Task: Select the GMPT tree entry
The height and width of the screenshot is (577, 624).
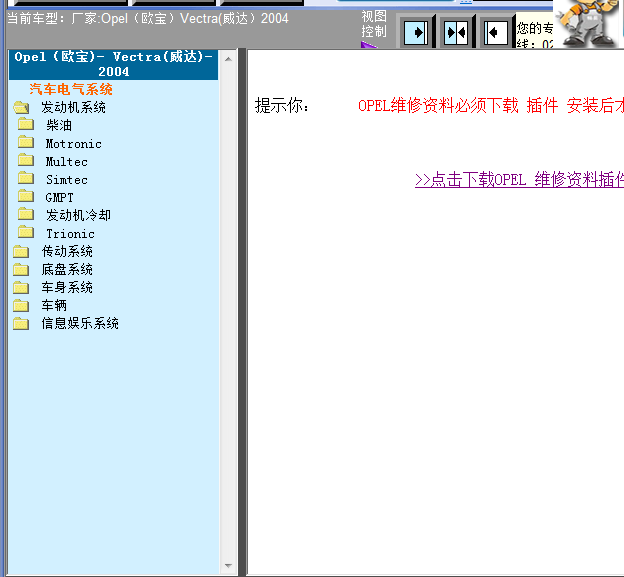Action: coord(59,198)
